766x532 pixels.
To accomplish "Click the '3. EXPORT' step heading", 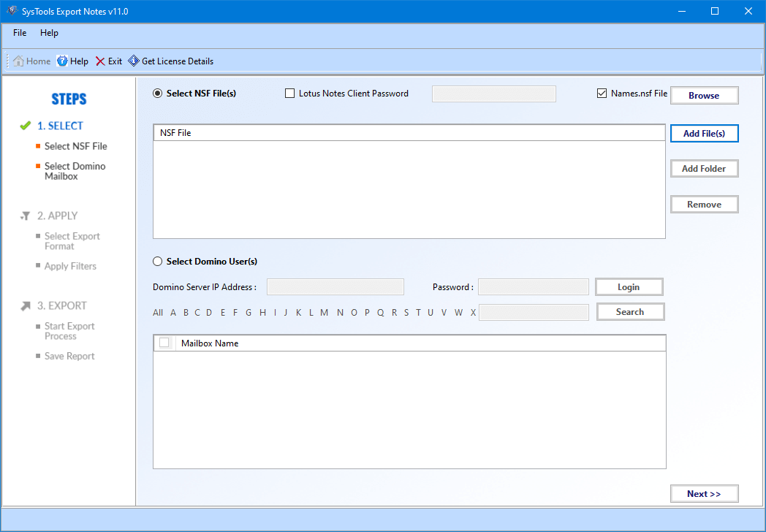I will (62, 305).
